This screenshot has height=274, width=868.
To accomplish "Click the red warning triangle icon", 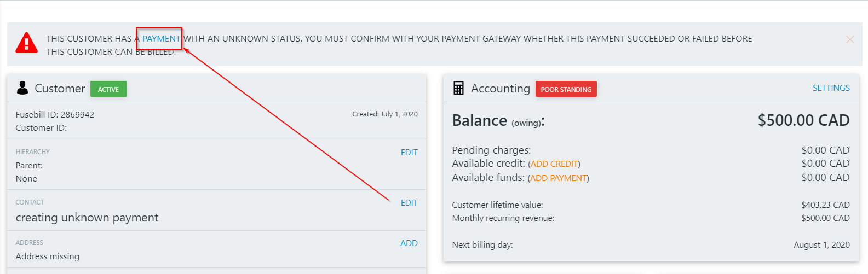I will pos(27,42).
